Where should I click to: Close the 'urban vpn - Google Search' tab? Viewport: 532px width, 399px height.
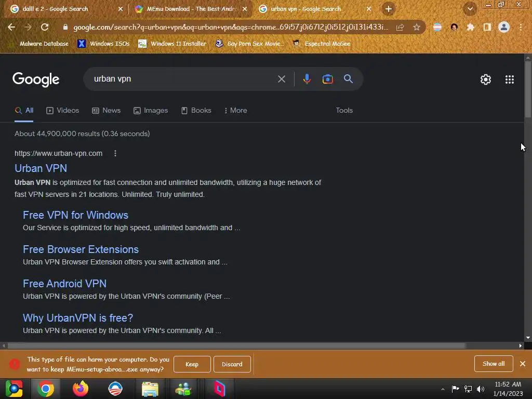[369, 9]
